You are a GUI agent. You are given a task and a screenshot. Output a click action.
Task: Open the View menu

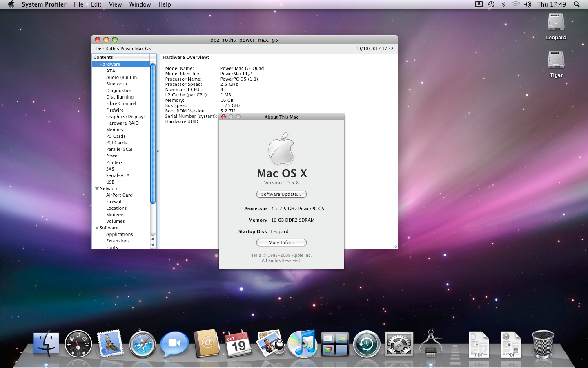tap(116, 4)
